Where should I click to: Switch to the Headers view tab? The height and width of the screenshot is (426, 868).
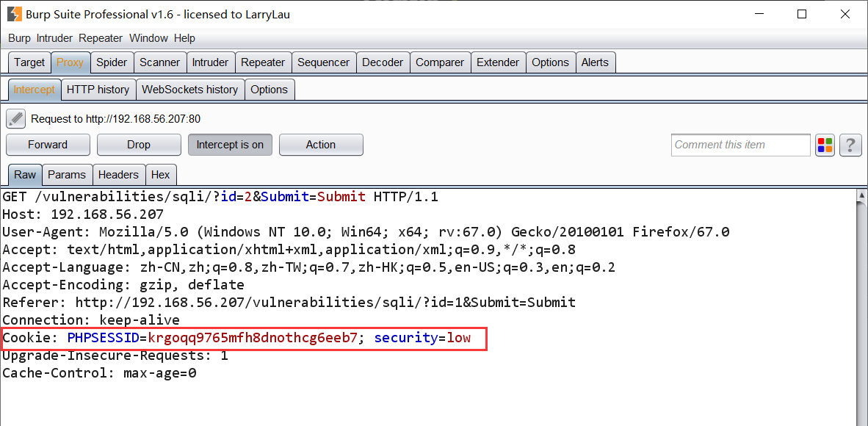click(x=118, y=175)
